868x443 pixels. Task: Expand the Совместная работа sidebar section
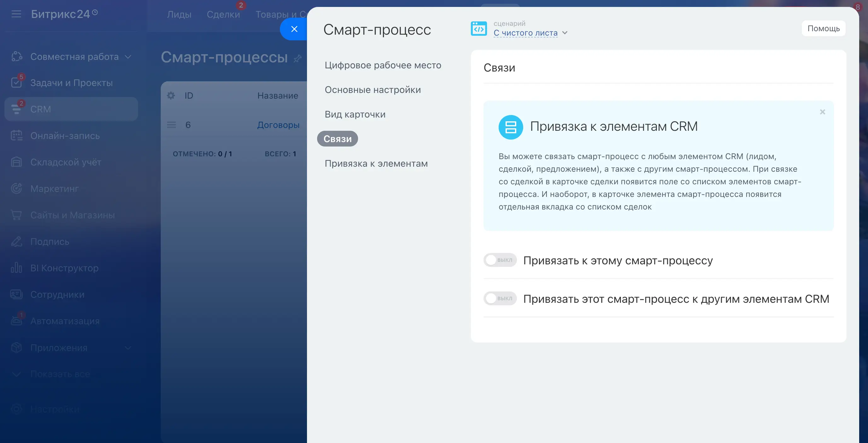tap(128, 57)
